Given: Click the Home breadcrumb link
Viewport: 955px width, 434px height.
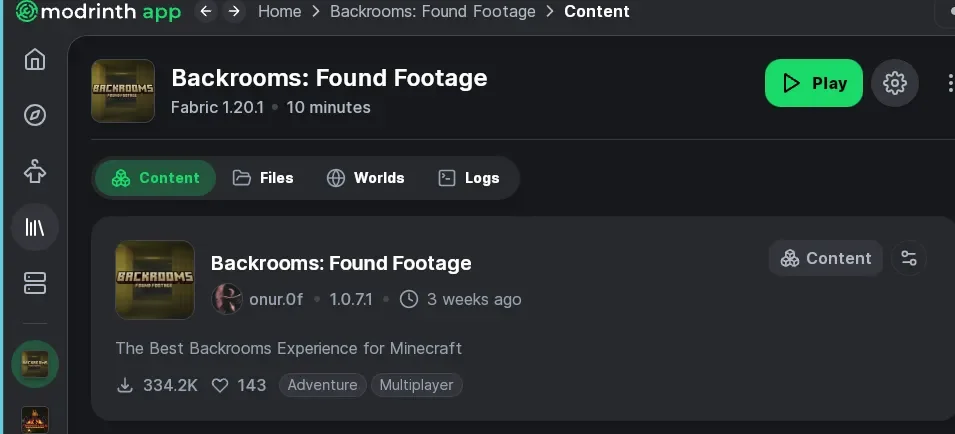Looking at the screenshot, I should (279, 12).
